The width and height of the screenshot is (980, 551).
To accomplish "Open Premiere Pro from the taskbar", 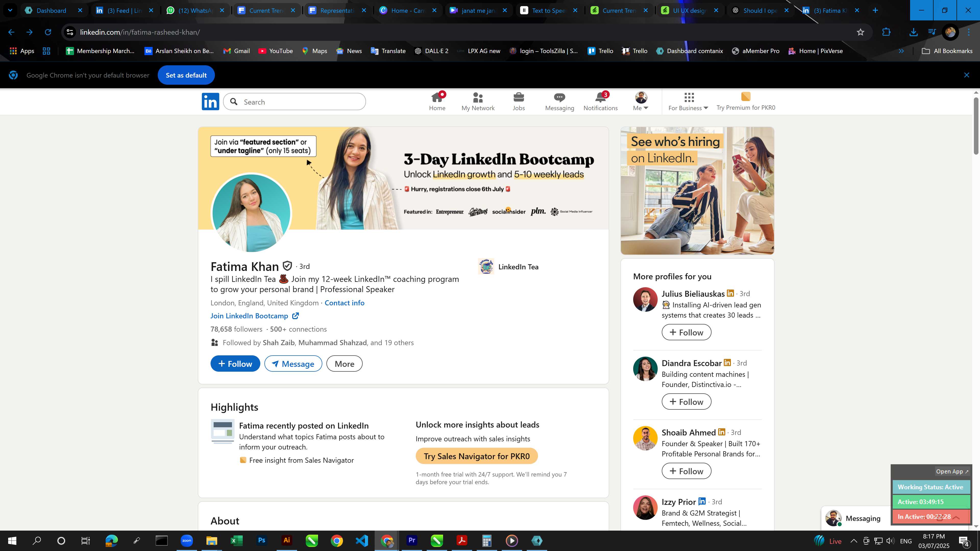I will (412, 540).
